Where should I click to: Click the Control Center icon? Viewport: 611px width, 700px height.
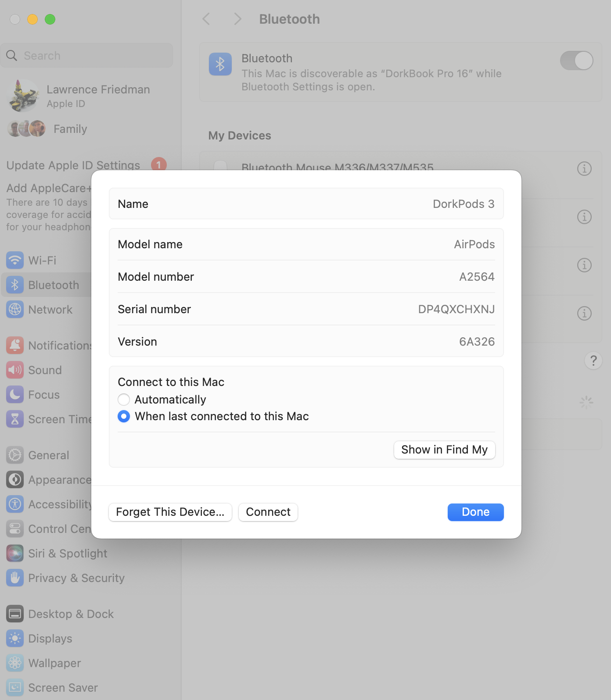pyautogui.click(x=15, y=529)
